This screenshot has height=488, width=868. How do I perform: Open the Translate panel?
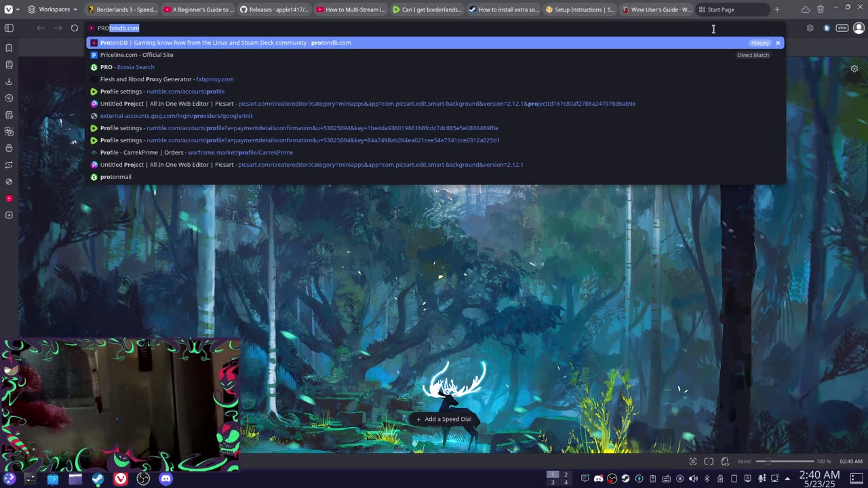click(9, 131)
